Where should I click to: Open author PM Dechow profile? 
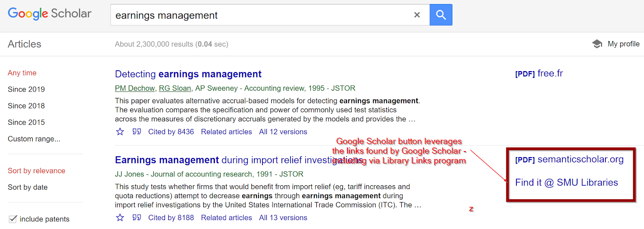pyautogui.click(x=135, y=88)
